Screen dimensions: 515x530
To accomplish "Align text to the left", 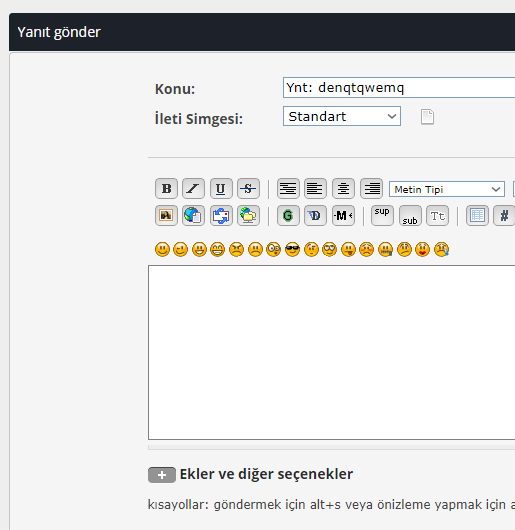I will click(315, 188).
